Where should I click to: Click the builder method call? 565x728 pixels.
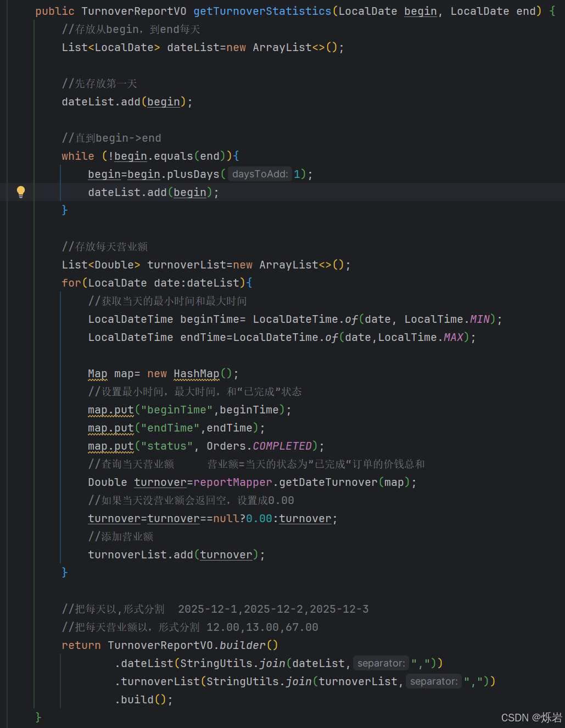(x=243, y=645)
